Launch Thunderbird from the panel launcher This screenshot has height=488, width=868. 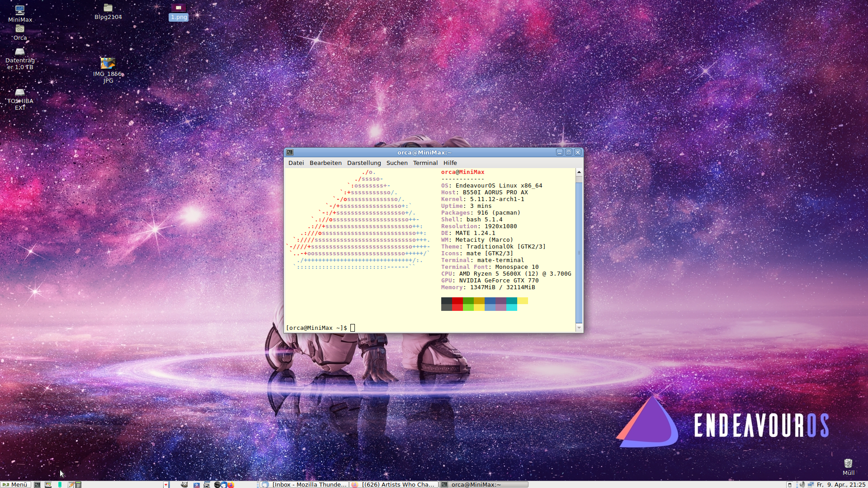click(x=224, y=484)
